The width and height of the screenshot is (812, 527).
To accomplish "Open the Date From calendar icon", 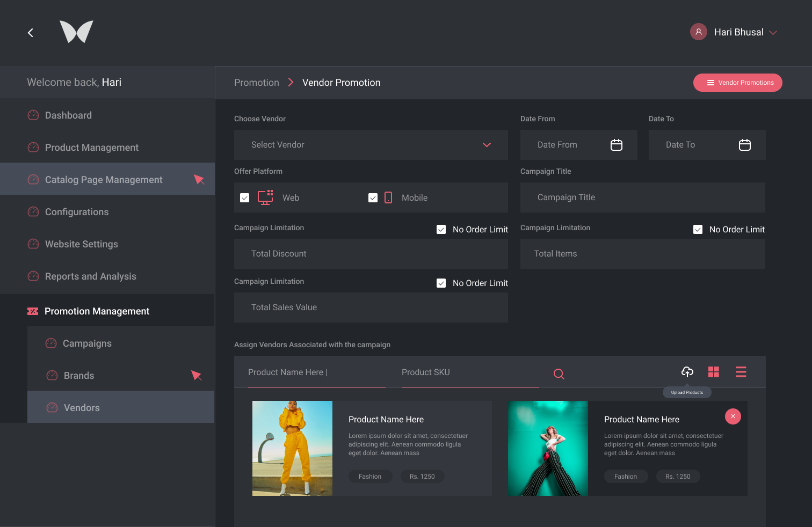I will [616, 145].
